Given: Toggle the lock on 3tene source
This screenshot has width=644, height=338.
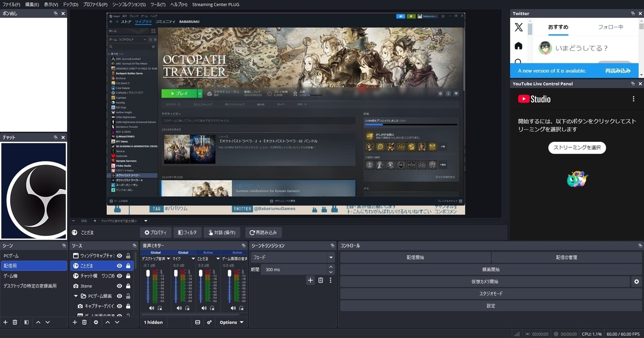Looking at the screenshot, I should click(128, 286).
